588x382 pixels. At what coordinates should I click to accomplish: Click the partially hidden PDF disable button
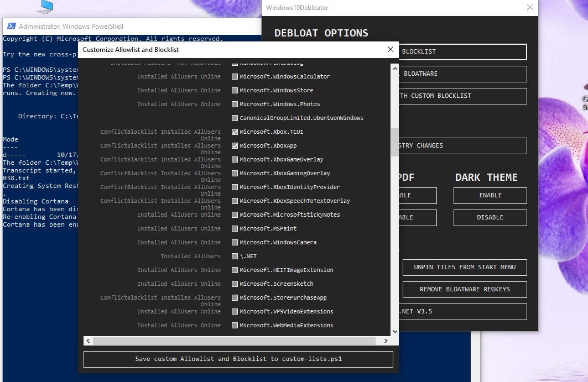(418, 218)
